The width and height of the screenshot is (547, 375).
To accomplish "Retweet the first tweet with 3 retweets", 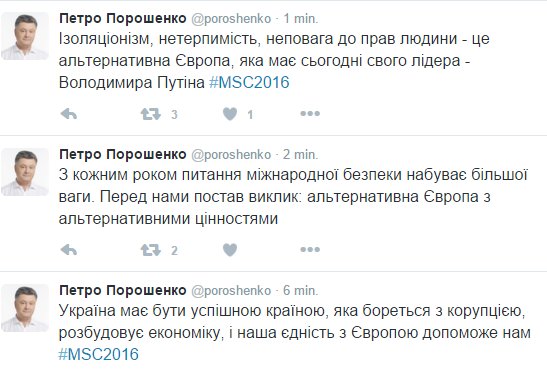I will click(x=151, y=114).
